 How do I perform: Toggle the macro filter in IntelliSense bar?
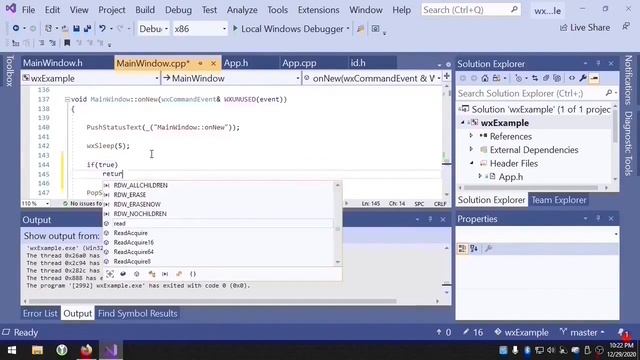[165, 274]
